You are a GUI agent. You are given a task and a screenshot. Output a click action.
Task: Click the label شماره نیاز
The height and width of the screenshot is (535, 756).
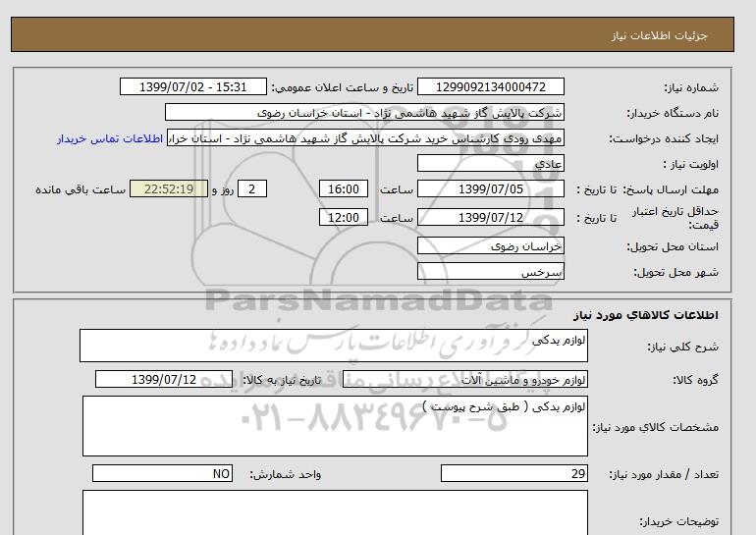coord(691,87)
